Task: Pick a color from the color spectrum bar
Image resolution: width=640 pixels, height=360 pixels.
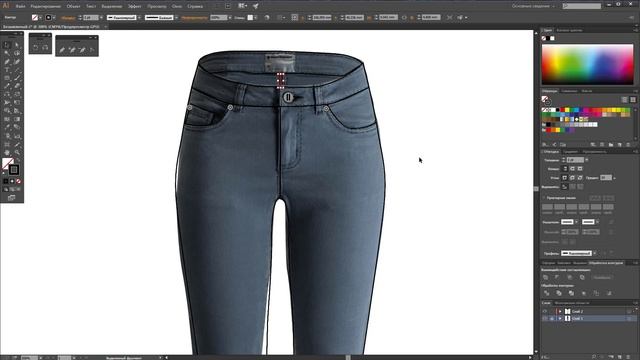Action: [x=587, y=64]
